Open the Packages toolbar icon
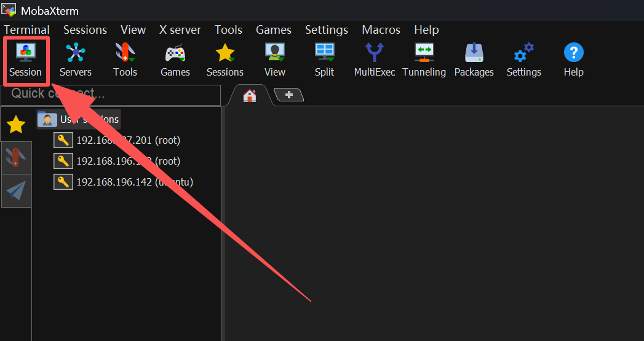Screen dimensions: 644x341 point(474,60)
